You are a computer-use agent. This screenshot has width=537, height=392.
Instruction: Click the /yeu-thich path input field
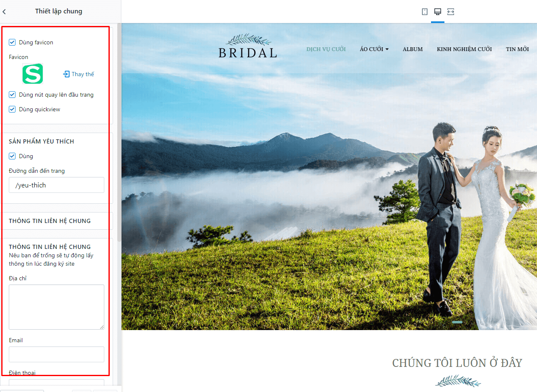tap(57, 185)
